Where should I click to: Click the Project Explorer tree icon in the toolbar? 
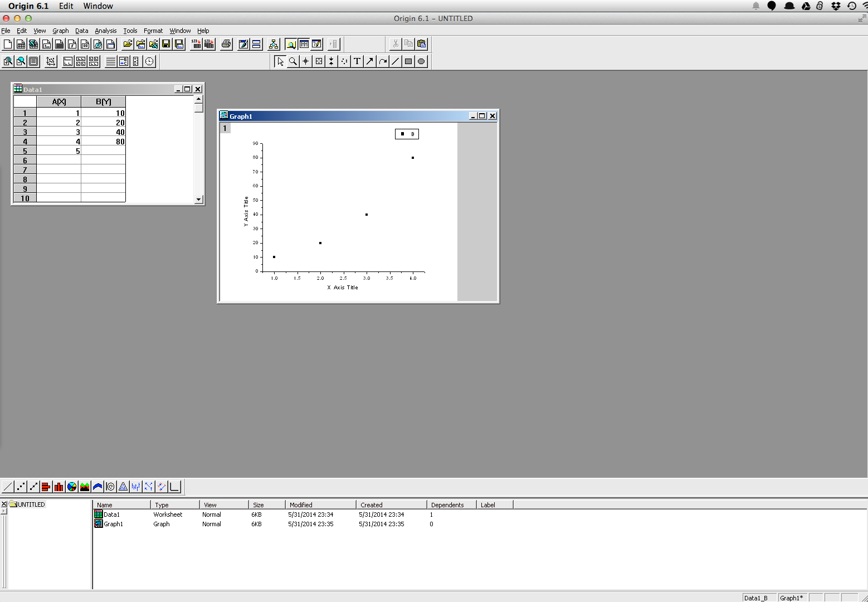point(274,44)
